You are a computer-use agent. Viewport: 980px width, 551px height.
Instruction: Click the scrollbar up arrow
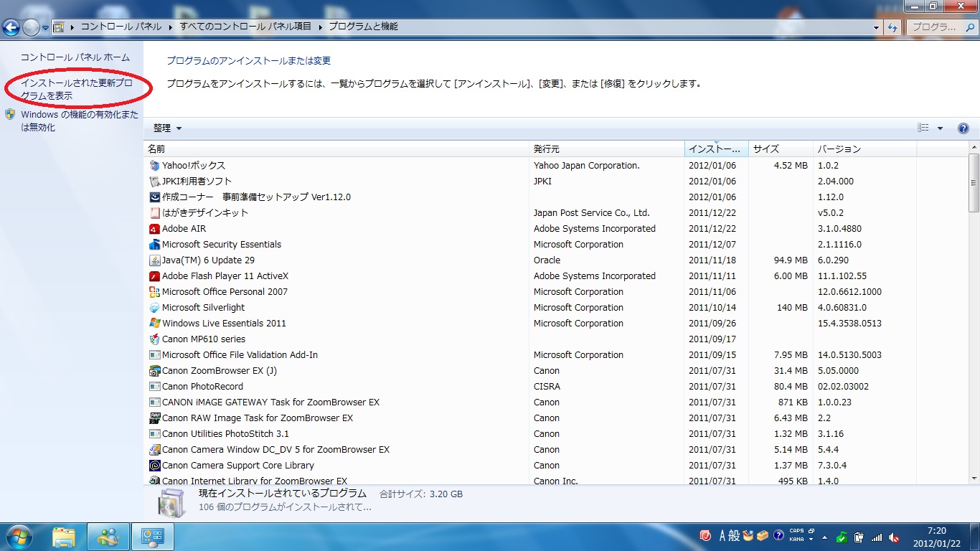974,147
